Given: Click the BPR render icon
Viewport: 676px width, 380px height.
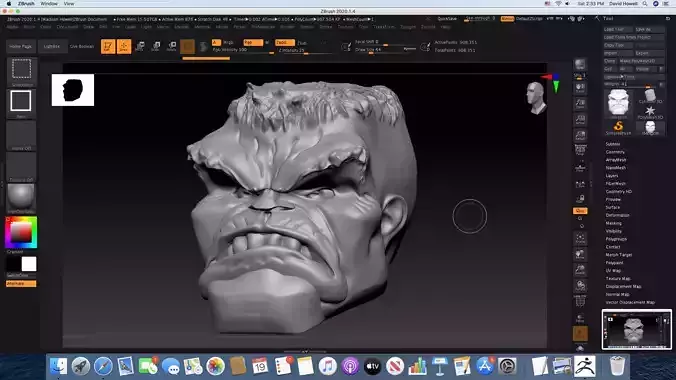Looking at the screenshot, I should 580,65.
